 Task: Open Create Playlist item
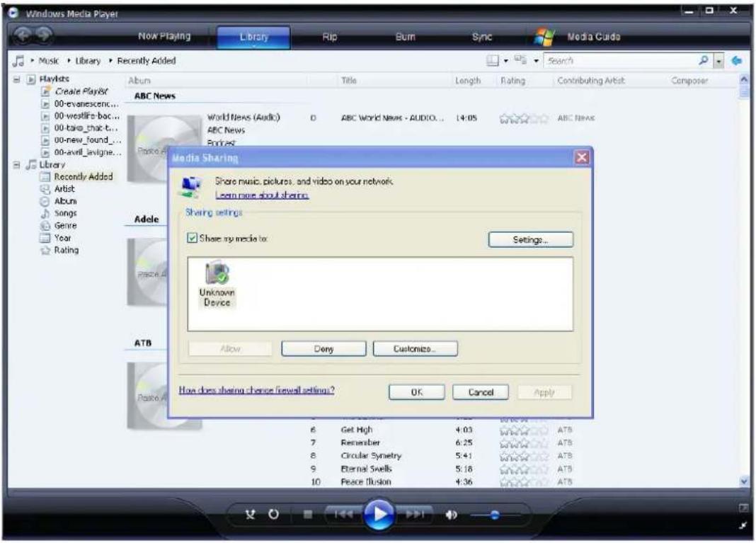pyautogui.click(x=81, y=91)
